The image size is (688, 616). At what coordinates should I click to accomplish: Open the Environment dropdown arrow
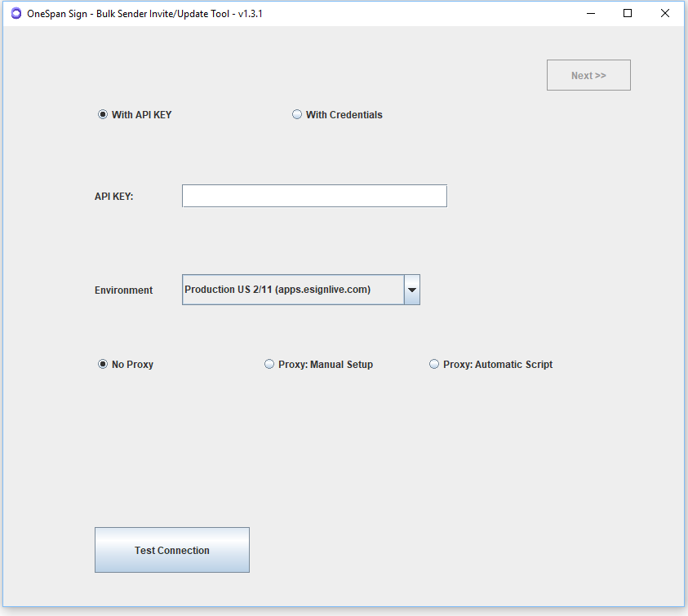point(412,290)
